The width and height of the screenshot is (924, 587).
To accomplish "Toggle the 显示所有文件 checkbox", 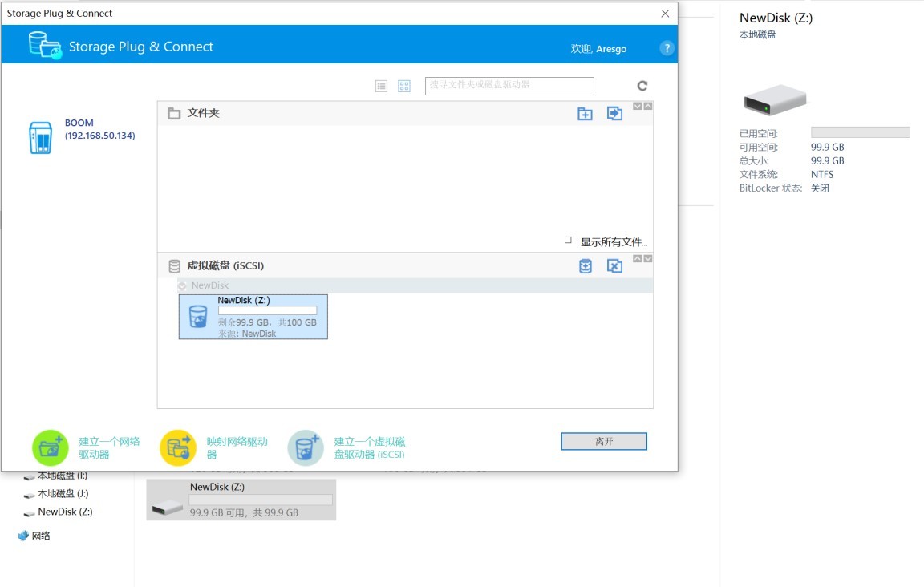I will tap(568, 240).
